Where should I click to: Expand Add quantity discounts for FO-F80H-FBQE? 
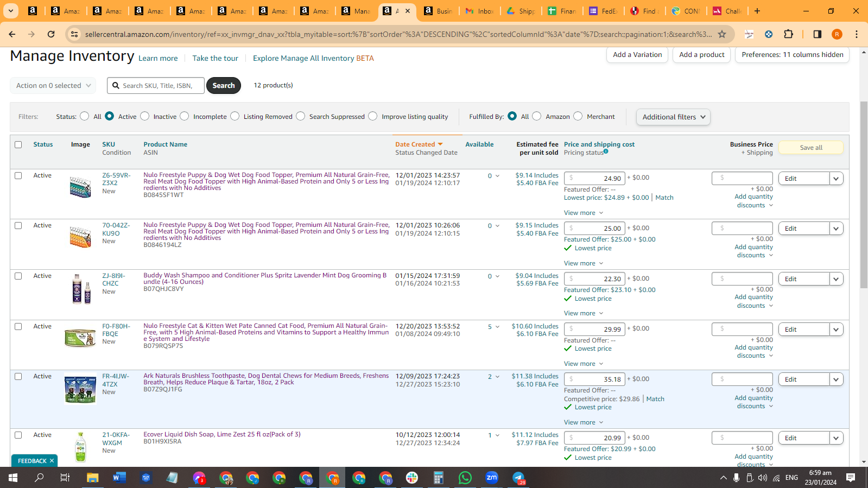tap(754, 352)
